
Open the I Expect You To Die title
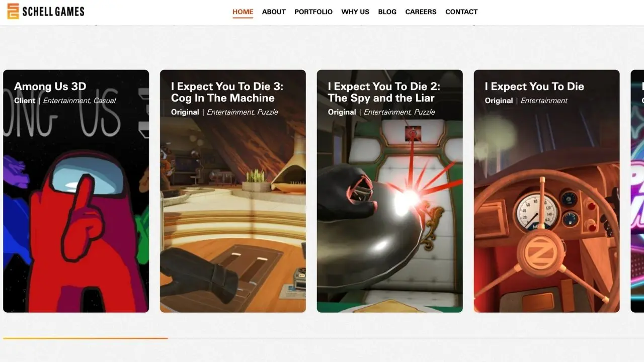pyautogui.click(x=534, y=86)
